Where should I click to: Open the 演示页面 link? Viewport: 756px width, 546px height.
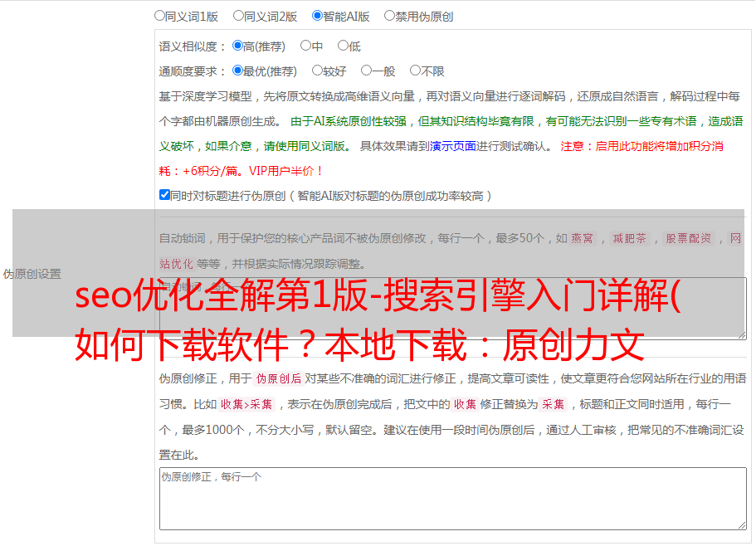452,146
